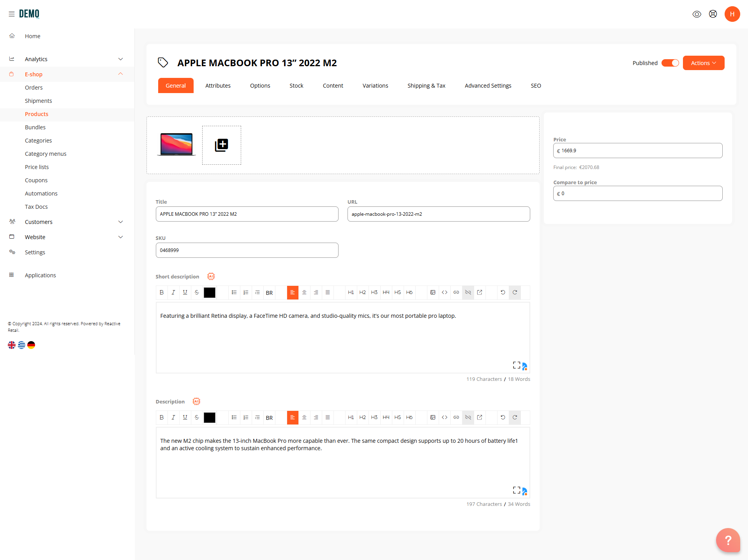
Task: Focus the Price input field
Action: 638,151
